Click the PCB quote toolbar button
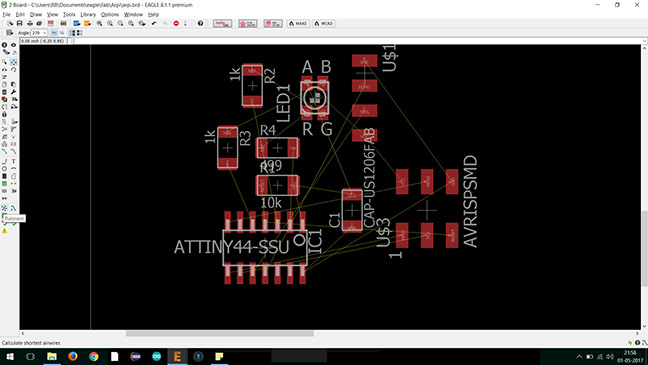The image size is (648, 365). tap(248, 24)
